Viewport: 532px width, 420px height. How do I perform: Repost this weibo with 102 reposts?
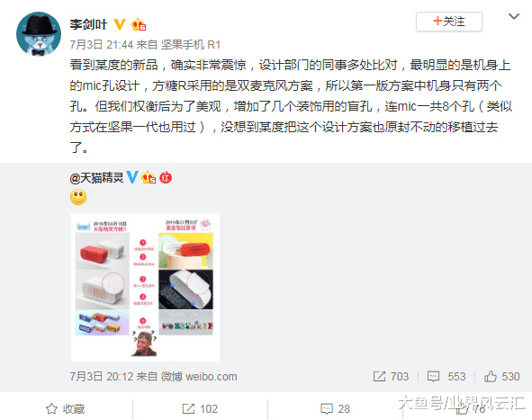tap(200, 409)
